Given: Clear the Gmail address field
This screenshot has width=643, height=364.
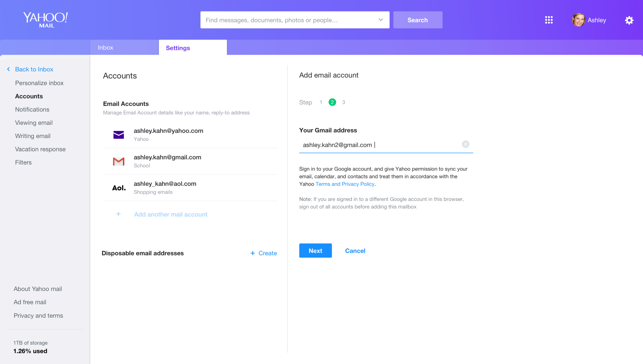Looking at the screenshot, I should [465, 144].
